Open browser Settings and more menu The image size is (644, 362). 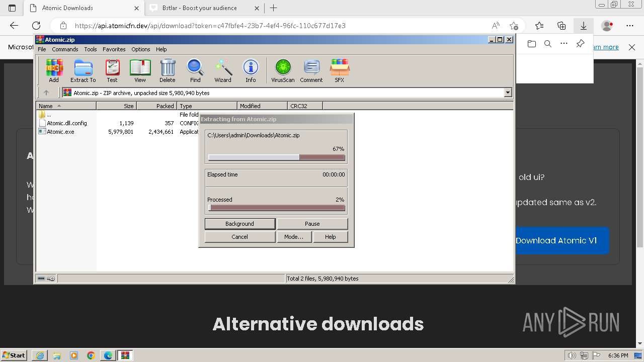point(630,26)
